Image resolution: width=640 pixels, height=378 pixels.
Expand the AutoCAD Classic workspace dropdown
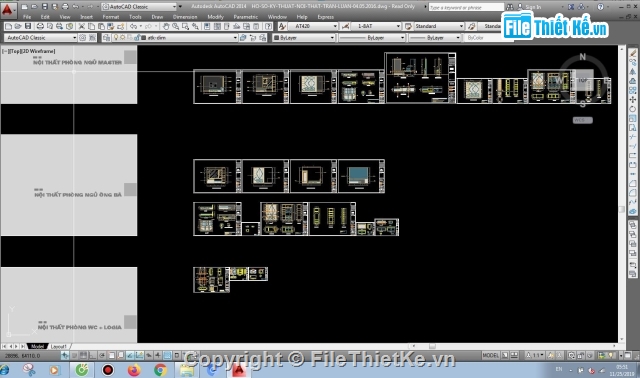tap(40, 38)
